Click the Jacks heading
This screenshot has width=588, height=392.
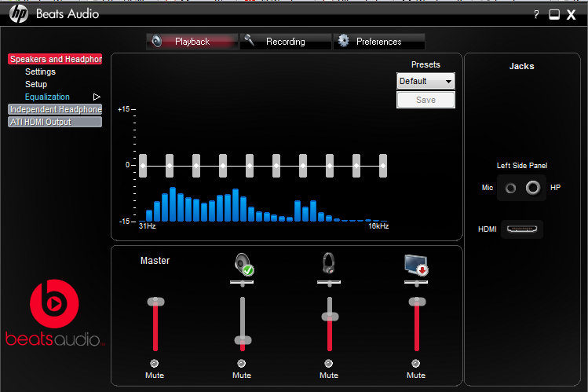(x=521, y=67)
